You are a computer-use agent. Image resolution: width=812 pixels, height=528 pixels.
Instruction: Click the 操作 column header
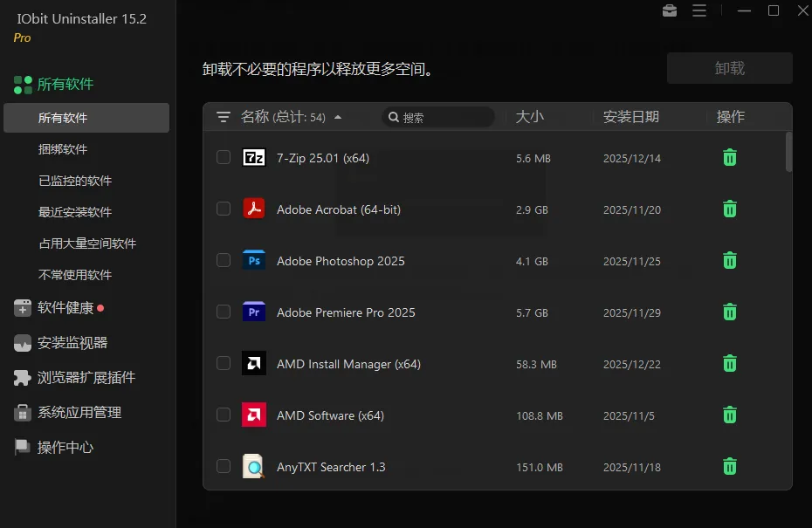731,117
